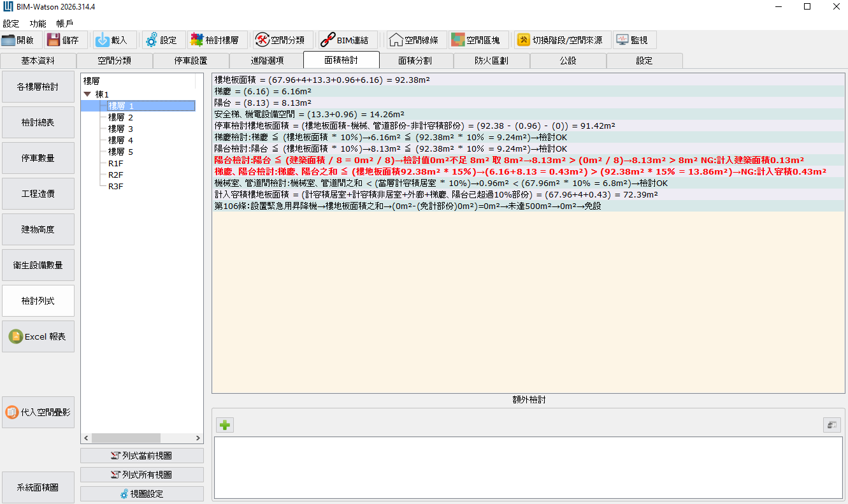Click 各樓層檢討 sidebar button
This screenshot has width=848, height=504.
38,87
